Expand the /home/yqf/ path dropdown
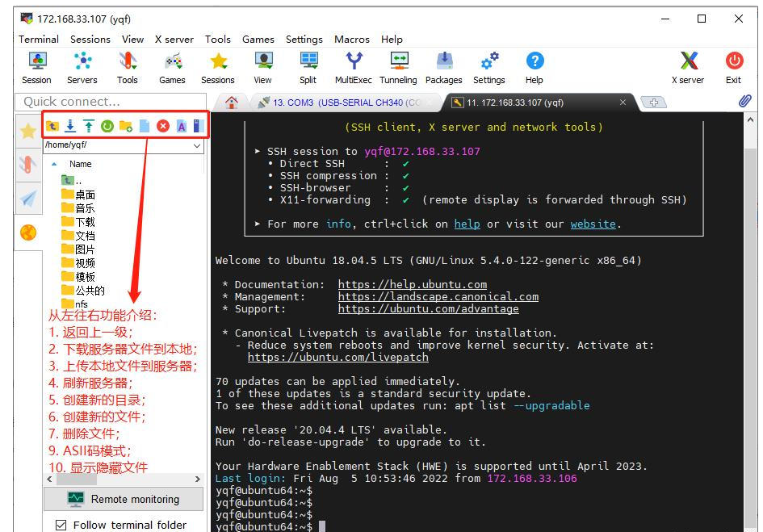763x532 pixels. coord(196,145)
